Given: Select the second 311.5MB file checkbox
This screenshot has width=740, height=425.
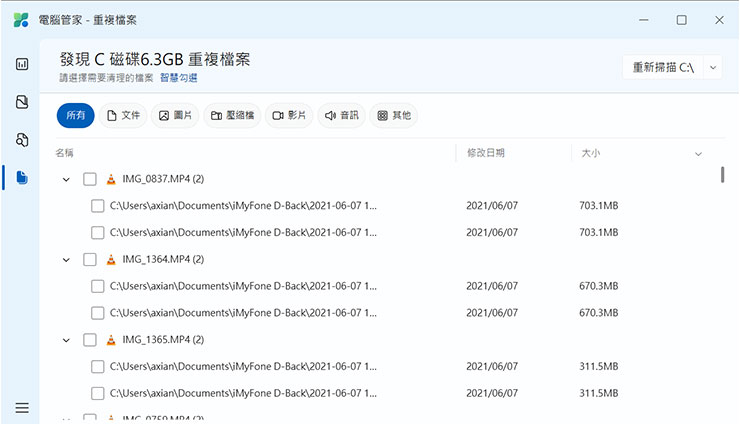Looking at the screenshot, I should (98, 393).
